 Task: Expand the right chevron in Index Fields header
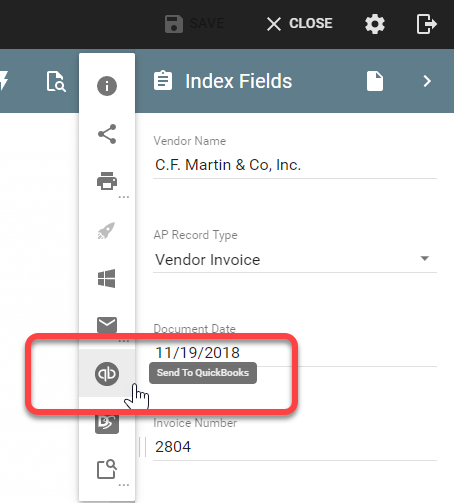click(427, 81)
